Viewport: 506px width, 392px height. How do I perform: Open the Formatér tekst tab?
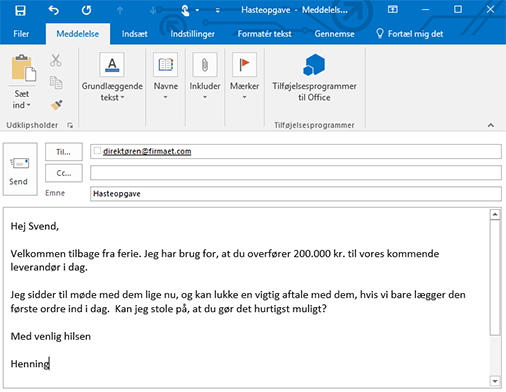[264, 34]
